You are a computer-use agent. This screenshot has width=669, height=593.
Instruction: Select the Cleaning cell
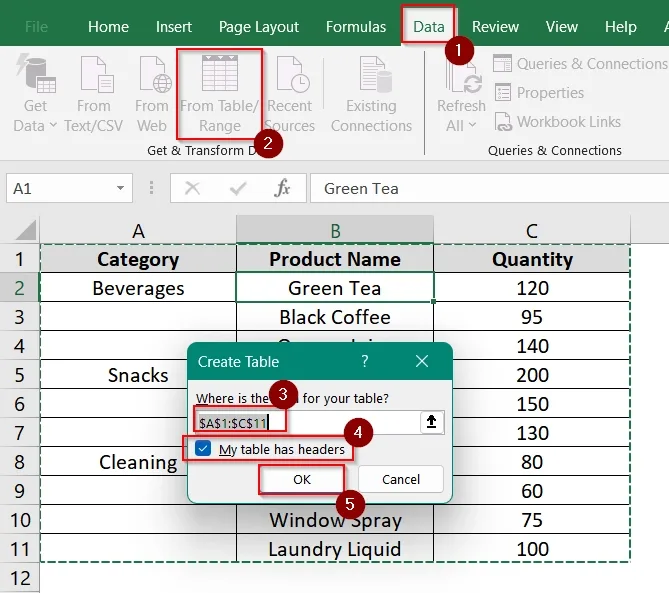coord(138,462)
